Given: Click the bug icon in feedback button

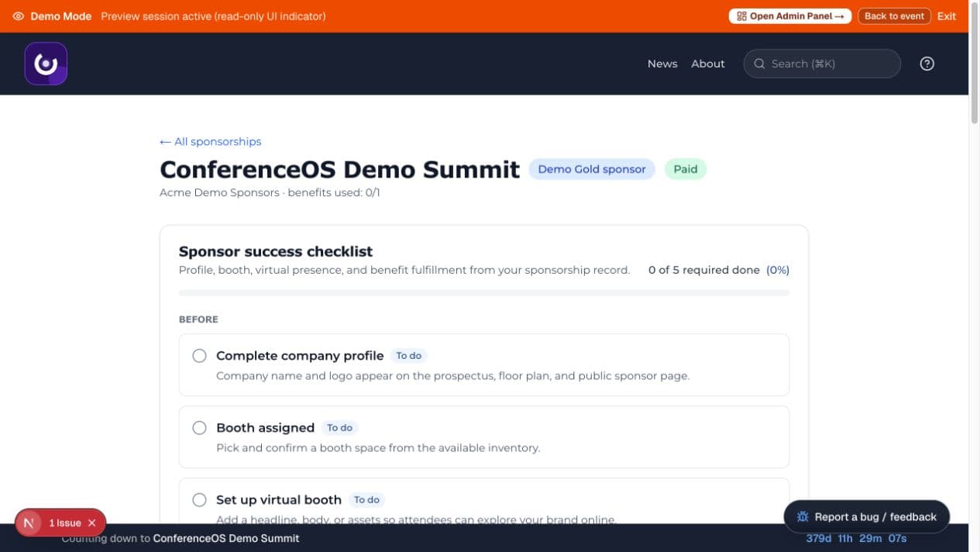Looking at the screenshot, I should coord(803,516).
